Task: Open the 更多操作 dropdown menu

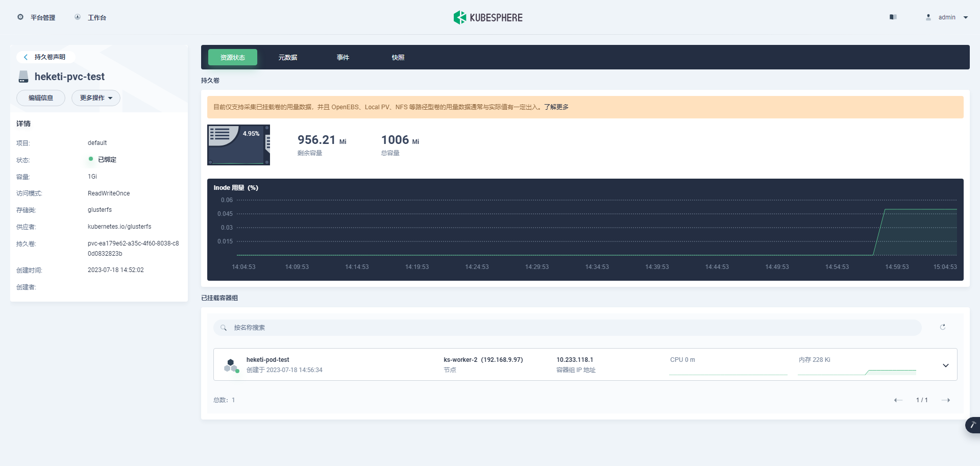Action: click(95, 98)
